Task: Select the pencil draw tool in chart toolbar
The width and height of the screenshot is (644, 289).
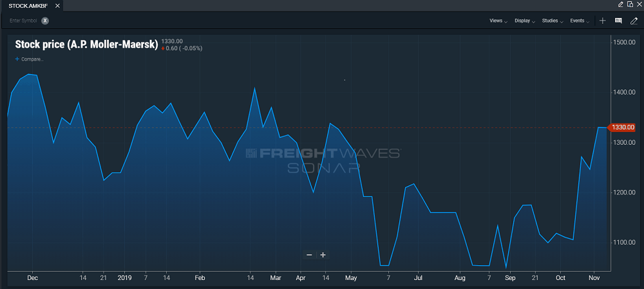Action: click(x=634, y=21)
